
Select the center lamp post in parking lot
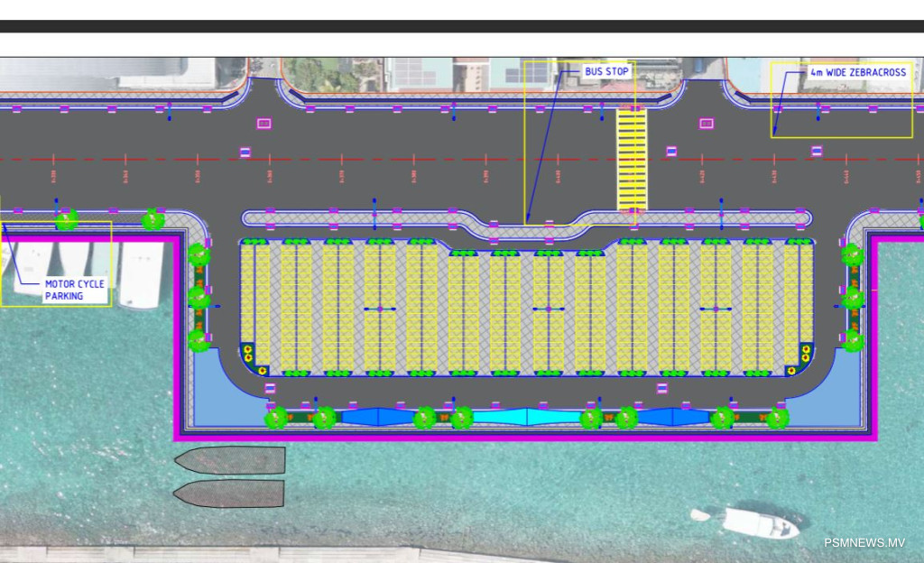tap(548, 309)
